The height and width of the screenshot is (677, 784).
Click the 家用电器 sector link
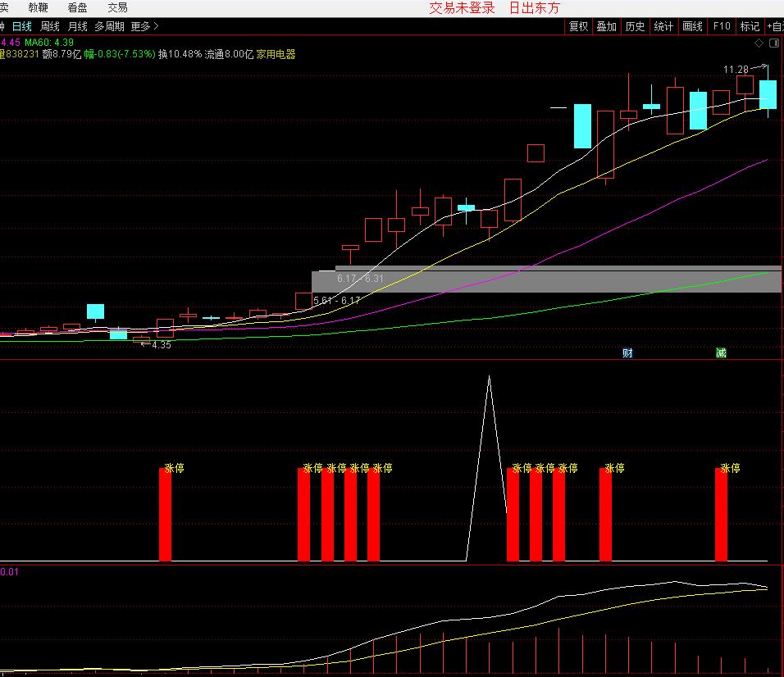pos(276,55)
